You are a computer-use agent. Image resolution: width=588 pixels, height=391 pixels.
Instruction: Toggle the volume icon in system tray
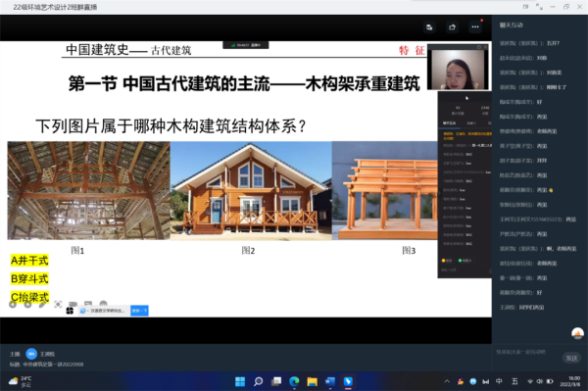539,381
